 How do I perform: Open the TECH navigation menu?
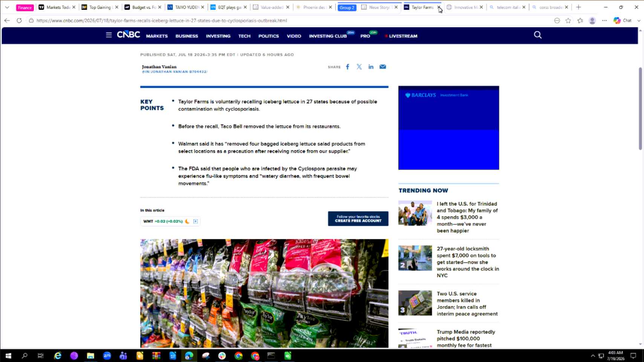pyautogui.click(x=244, y=36)
